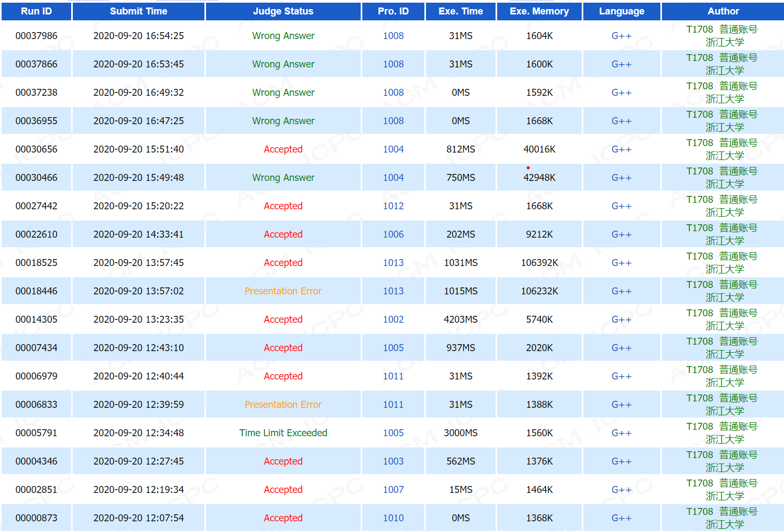Click the Time Limit Exceeded status text
The width and height of the screenshot is (784, 532).
point(283,433)
